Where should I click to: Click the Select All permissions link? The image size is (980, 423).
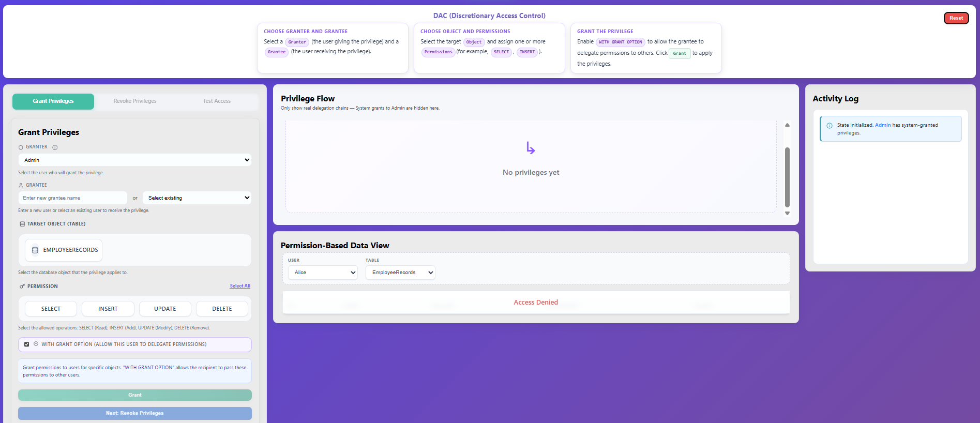click(240, 286)
